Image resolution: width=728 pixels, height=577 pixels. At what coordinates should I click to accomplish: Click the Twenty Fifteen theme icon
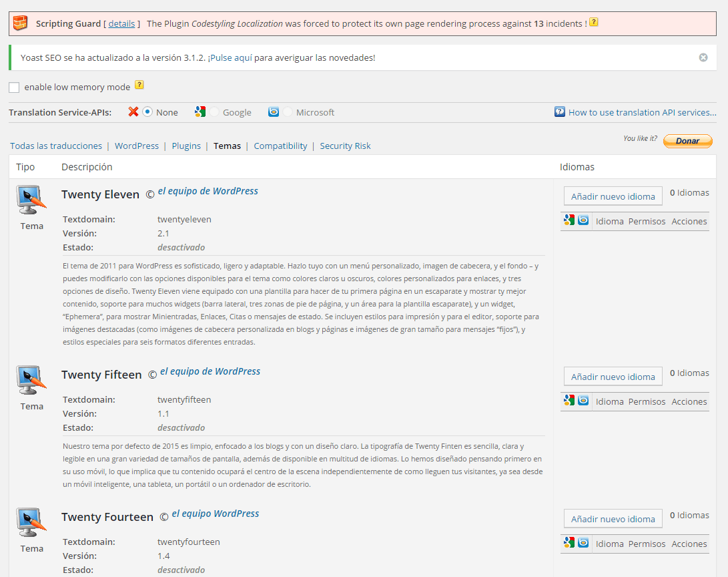tap(31, 379)
